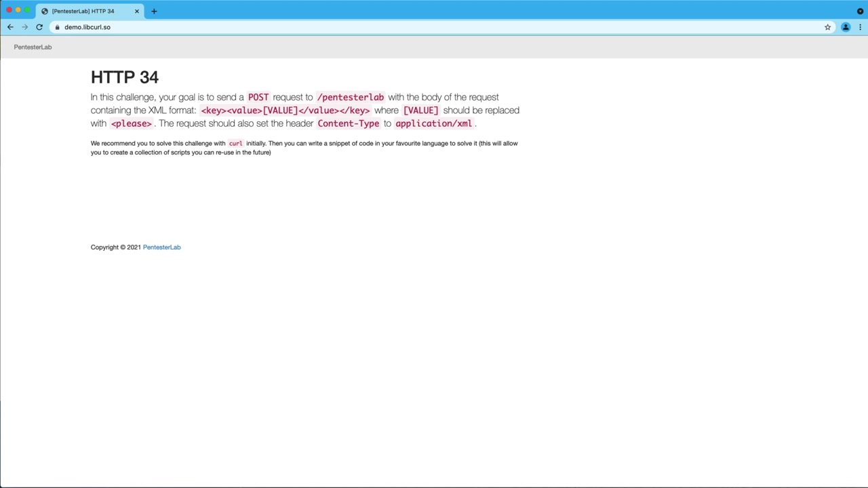Open the tab search dropdown arrow
868x488 pixels.
pos(860,11)
